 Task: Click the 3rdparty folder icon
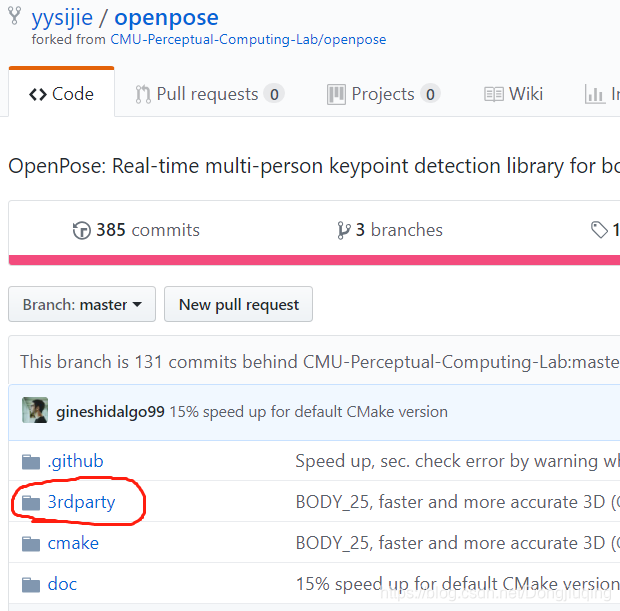pyautogui.click(x=31, y=503)
